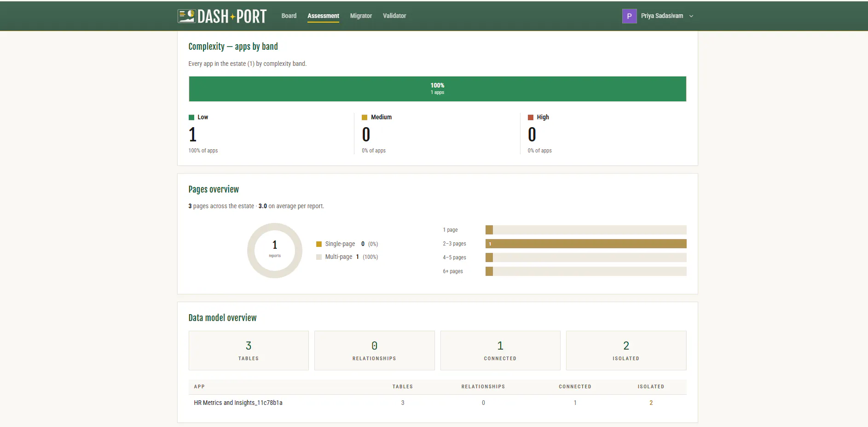The image size is (868, 427).
Task: Click the Medium band count 0
Action: (366, 135)
